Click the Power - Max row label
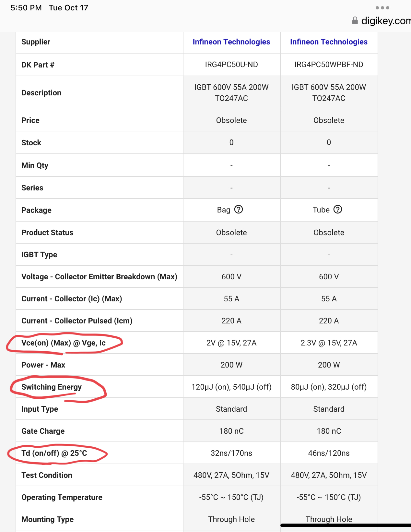 tap(43, 365)
